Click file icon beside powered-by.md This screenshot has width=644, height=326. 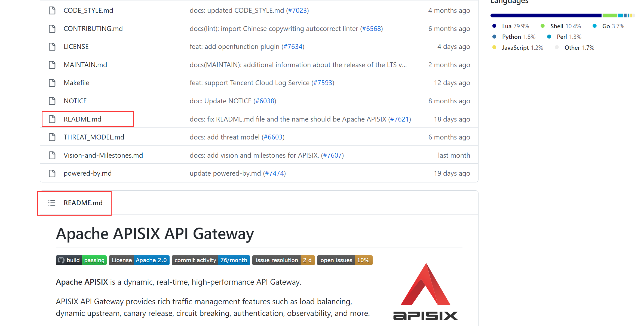click(52, 173)
